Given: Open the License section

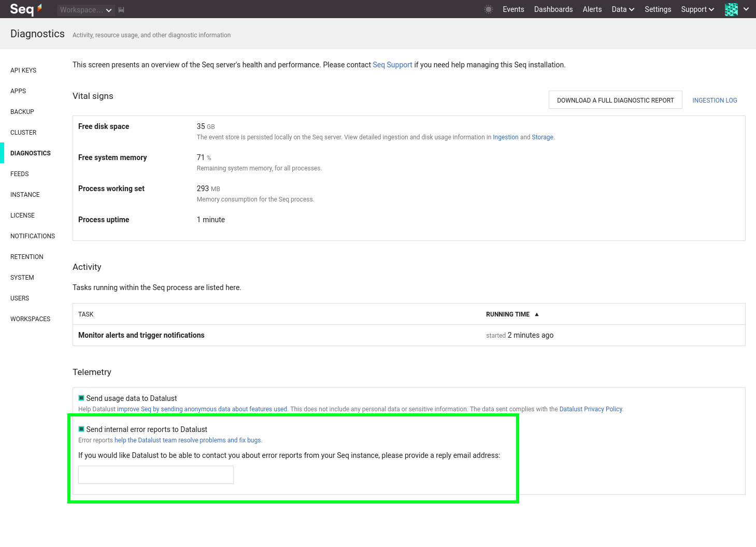Looking at the screenshot, I should (22, 215).
